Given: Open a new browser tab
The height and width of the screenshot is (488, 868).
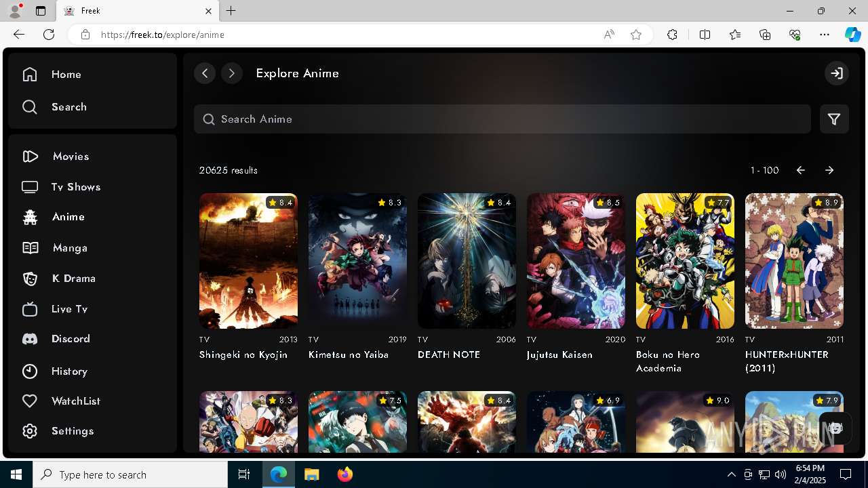Looking at the screenshot, I should (x=231, y=11).
